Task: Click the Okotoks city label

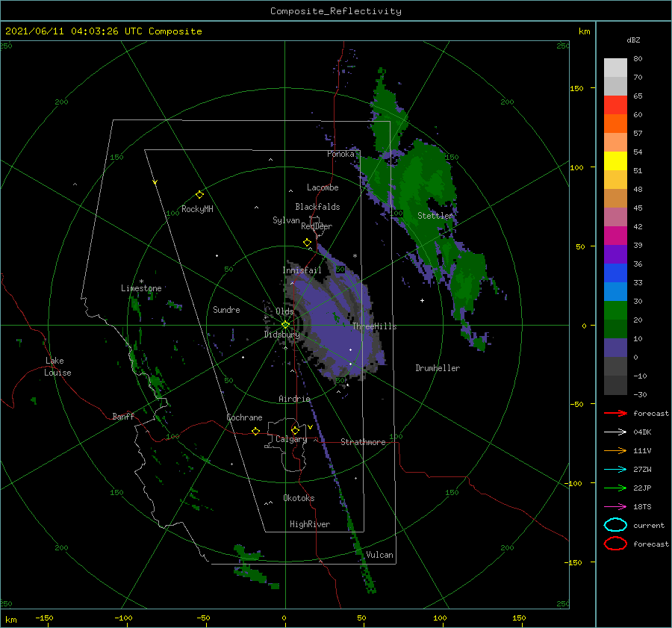Action: pyautogui.click(x=299, y=498)
